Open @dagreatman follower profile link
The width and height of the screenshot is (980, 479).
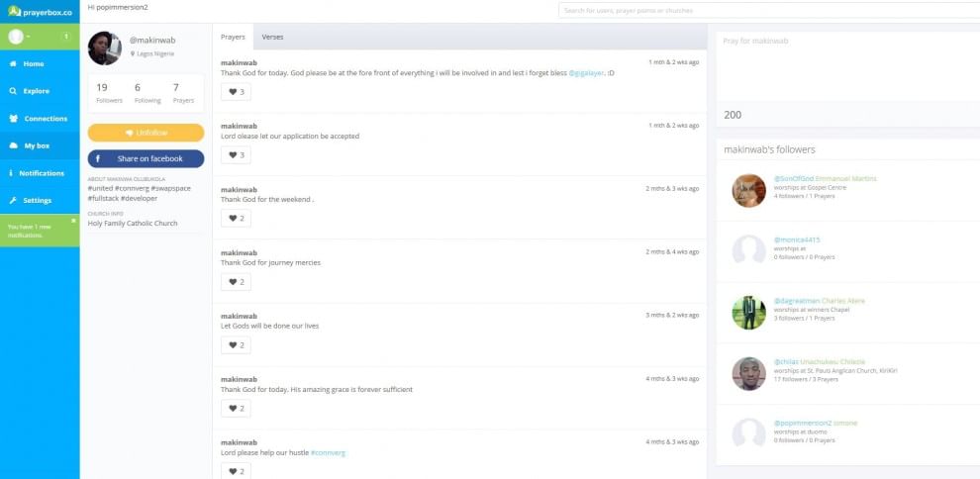pos(797,301)
